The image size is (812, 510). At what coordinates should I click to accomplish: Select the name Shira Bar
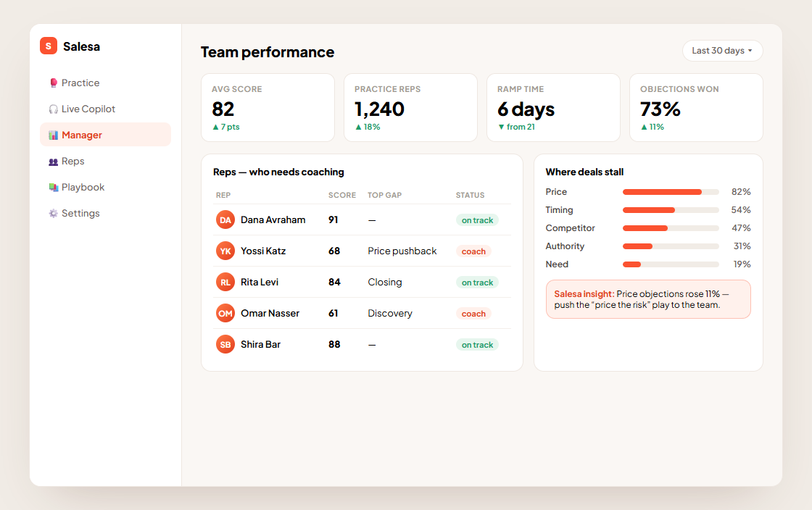click(260, 345)
